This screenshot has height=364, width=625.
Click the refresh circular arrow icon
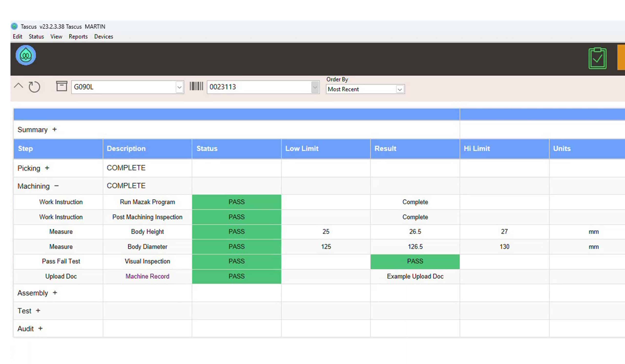click(34, 87)
